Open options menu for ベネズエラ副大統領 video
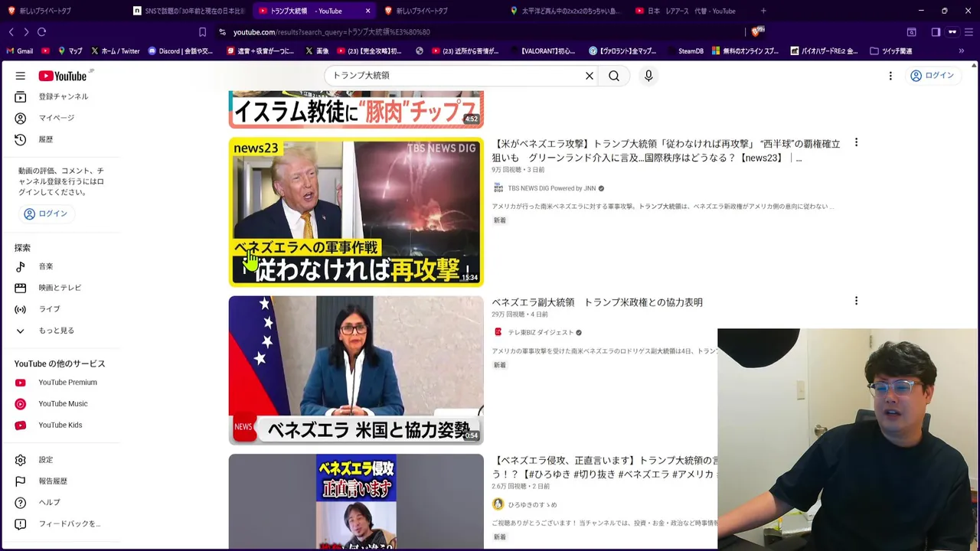This screenshot has width=980, height=551. click(x=856, y=302)
